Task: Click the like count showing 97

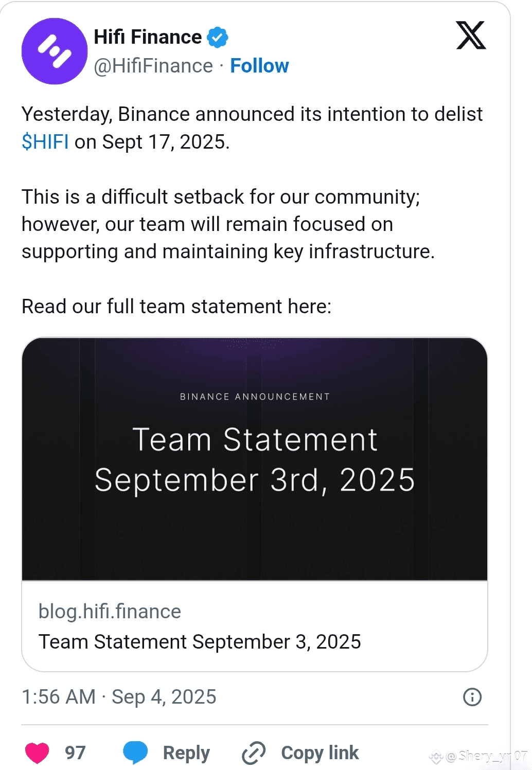Action: (75, 752)
